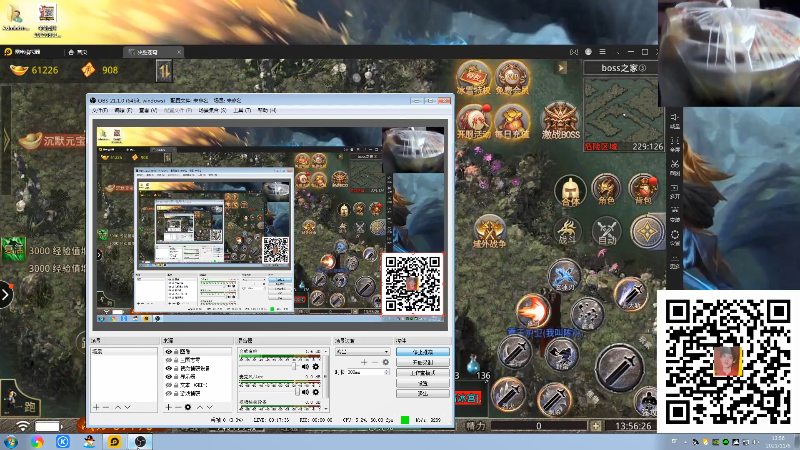Move selected source down in OBS
The height and width of the screenshot is (450, 800).
209,407
